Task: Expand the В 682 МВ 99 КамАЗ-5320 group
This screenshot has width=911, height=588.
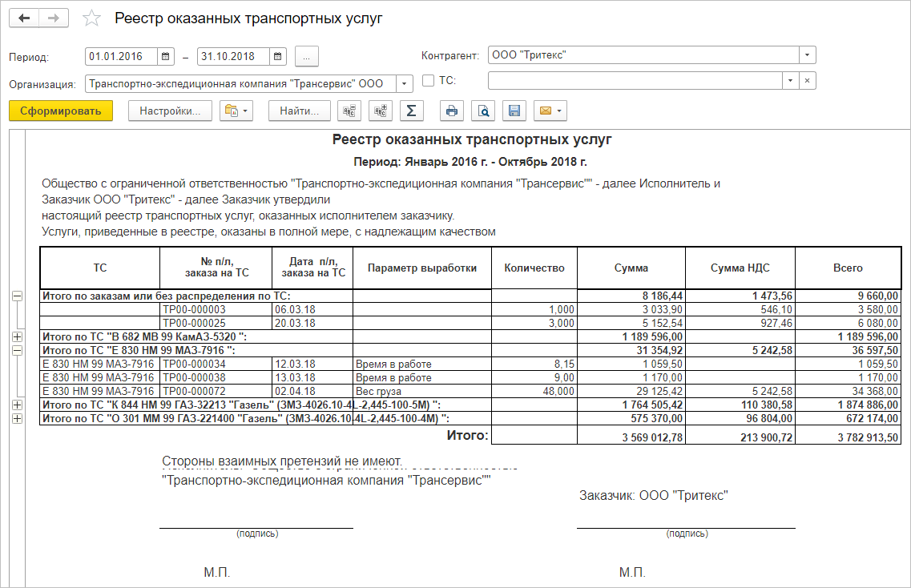Action: click(x=18, y=337)
